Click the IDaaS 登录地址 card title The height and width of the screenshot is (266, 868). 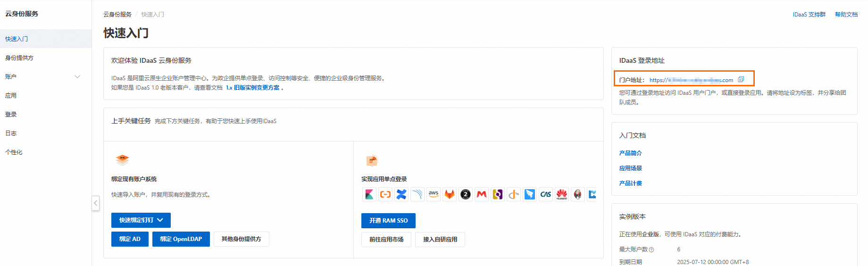[x=642, y=60]
